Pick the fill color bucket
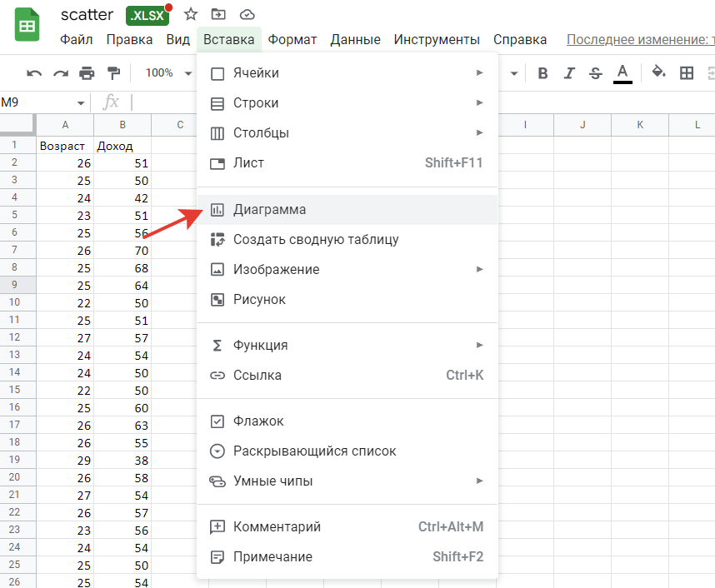Image resolution: width=715 pixels, height=588 pixels. click(x=658, y=73)
